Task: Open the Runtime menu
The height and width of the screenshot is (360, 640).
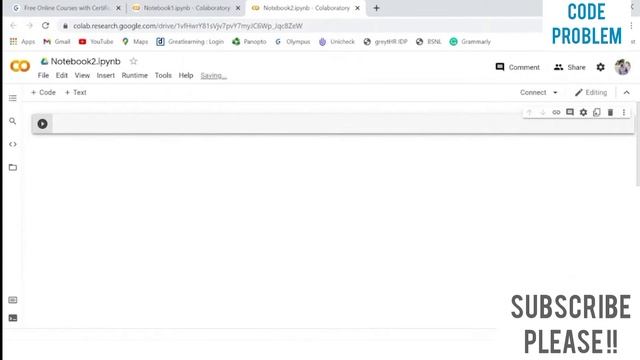Action: click(x=135, y=75)
